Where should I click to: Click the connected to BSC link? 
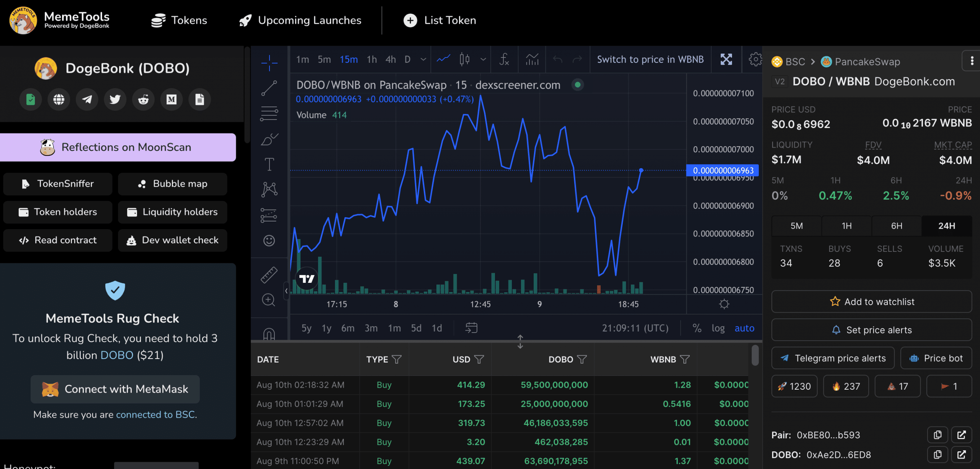[x=155, y=415]
